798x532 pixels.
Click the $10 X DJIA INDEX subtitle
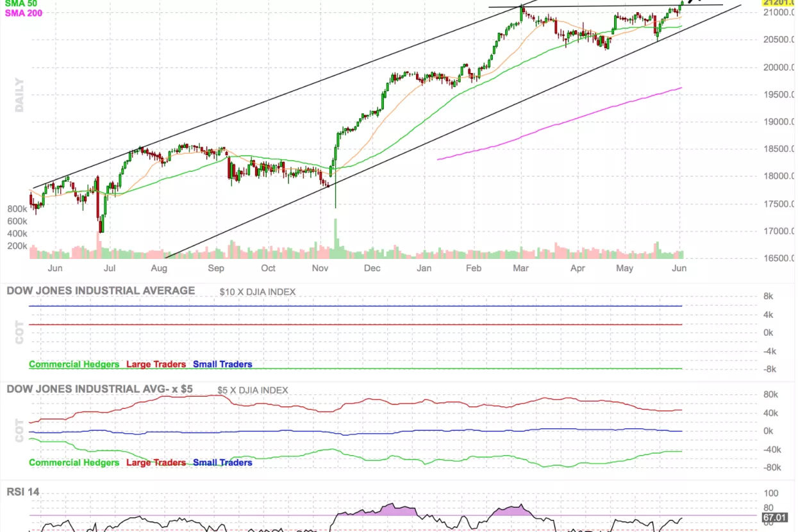pos(257,292)
